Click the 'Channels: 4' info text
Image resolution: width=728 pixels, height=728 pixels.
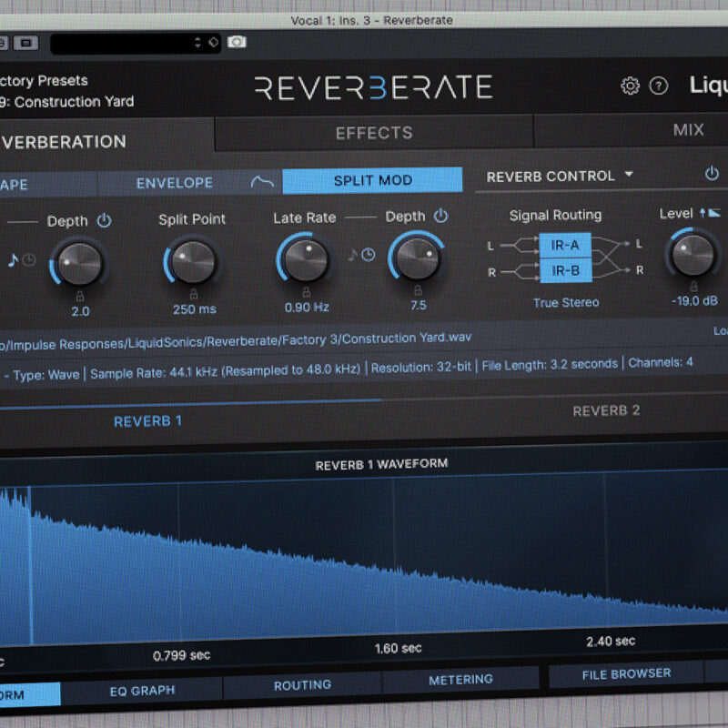tap(661, 362)
